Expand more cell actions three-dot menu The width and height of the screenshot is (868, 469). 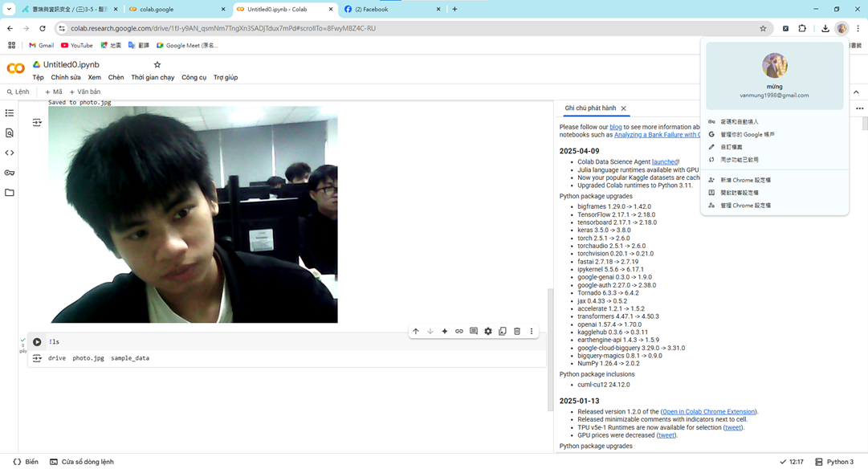tap(532, 331)
